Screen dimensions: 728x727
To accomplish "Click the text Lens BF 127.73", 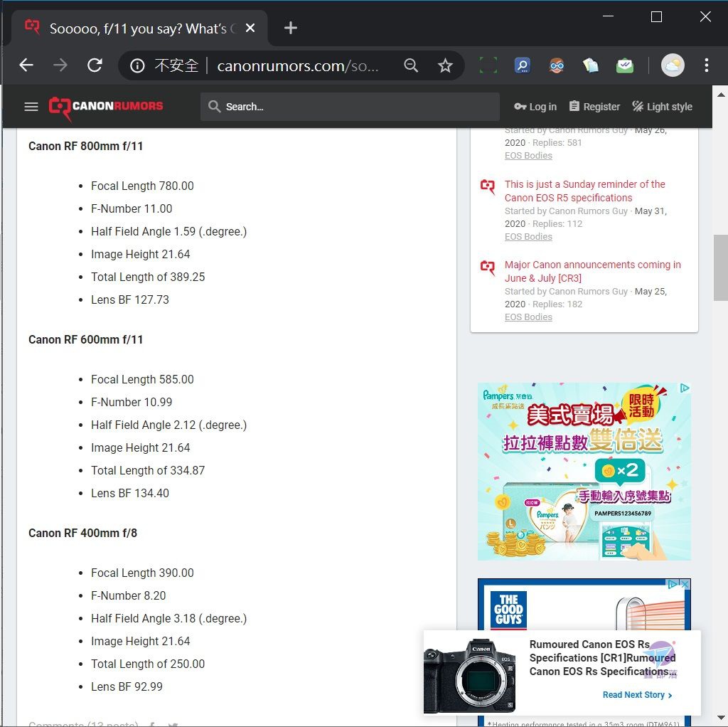I will point(130,300).
